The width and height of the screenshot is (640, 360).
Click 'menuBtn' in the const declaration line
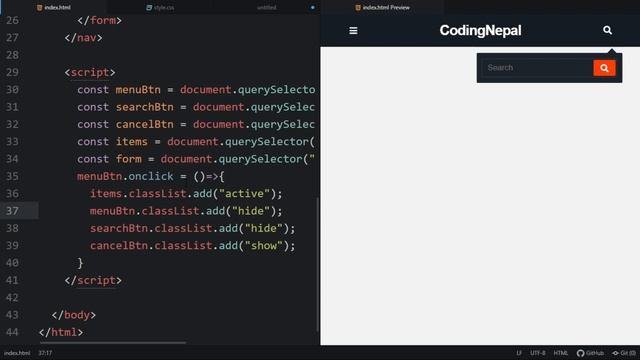tap(138, 90)
